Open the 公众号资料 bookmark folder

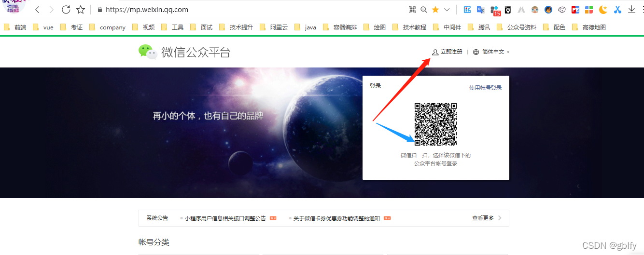click(517, 27)
